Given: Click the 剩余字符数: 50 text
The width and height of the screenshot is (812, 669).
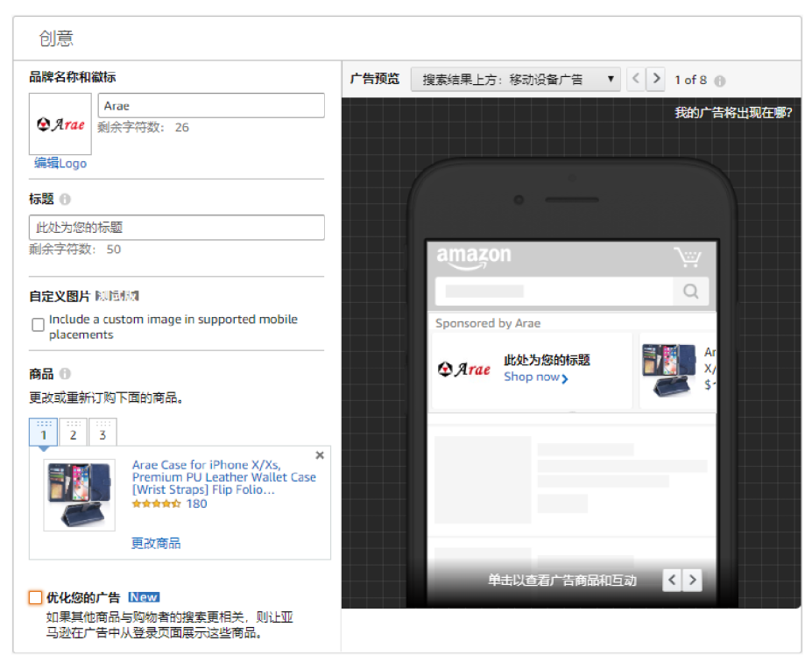Looking at the screenshot, I should pyautogui.click(x=75, y=249).
